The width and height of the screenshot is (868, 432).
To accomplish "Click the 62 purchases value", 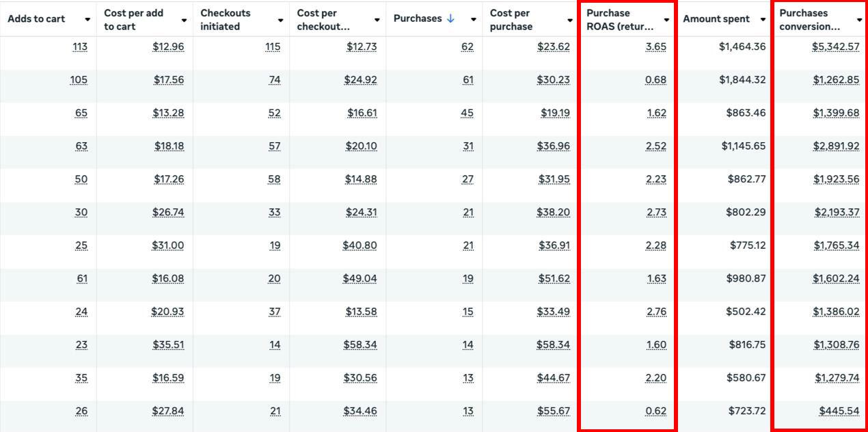I will coord(467,46).
